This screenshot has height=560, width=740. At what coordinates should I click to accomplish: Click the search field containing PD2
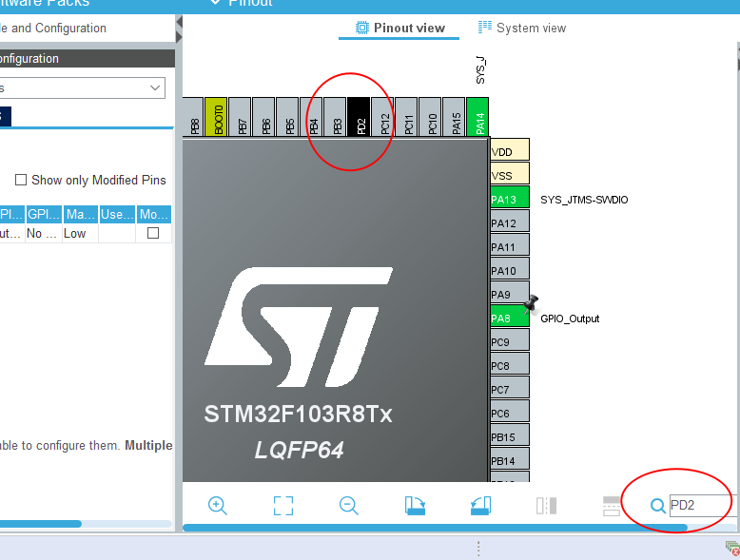702,505
